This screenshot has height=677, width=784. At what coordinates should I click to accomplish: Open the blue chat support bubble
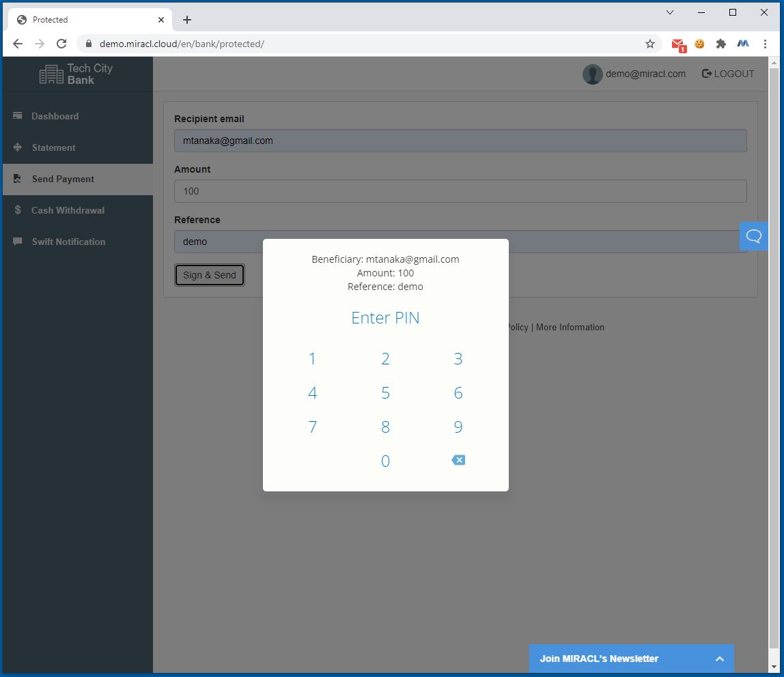click(x=753, y=235)
